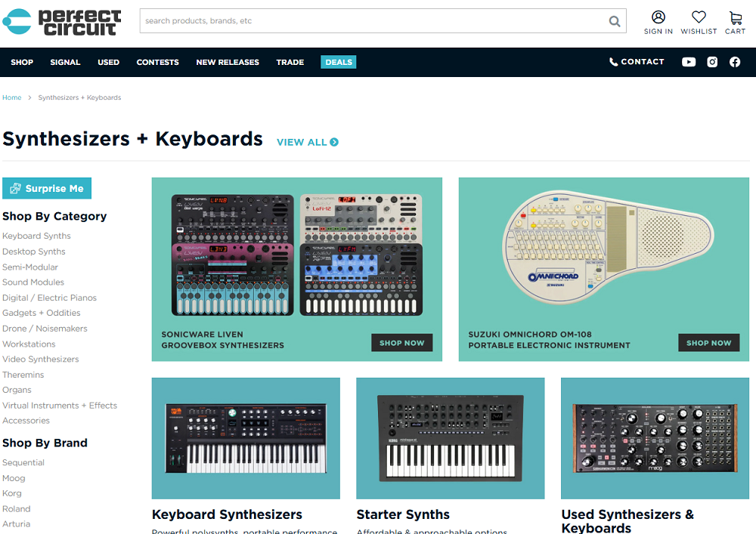Click the Surprise Me dice button
756x534 pixels.
point(47,188)
